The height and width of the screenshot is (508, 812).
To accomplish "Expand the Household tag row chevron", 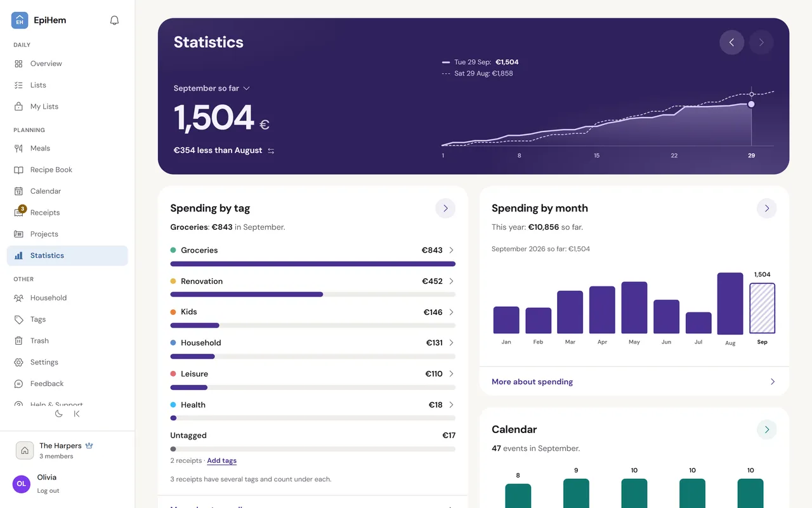I will (x=451, y=343).
